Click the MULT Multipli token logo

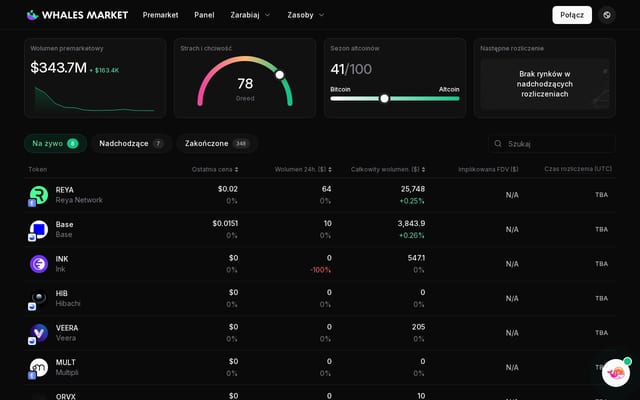pyautogui.click(x=39, y=367)
